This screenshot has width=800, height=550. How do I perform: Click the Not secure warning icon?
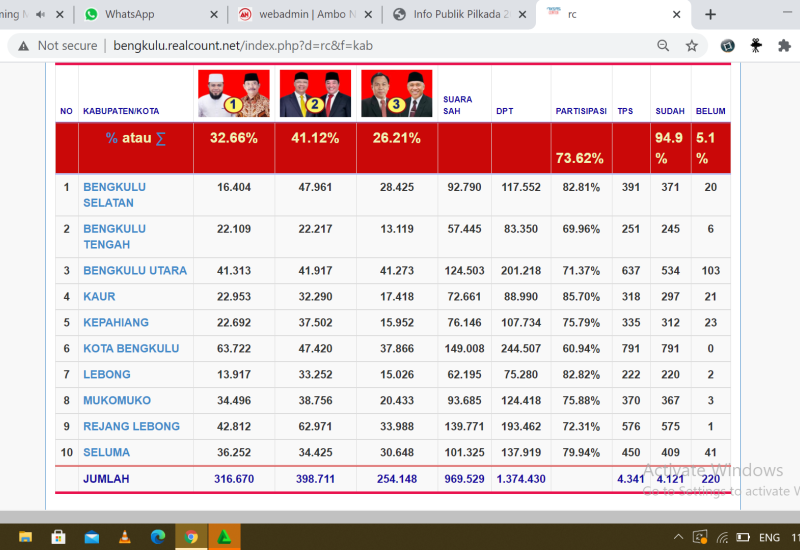(23, 46)
